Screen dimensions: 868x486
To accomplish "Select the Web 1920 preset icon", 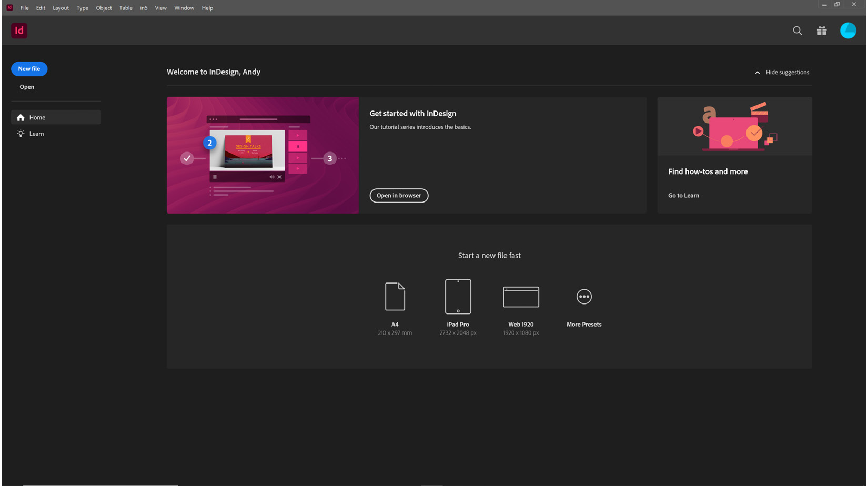I will tap(521, 297).
